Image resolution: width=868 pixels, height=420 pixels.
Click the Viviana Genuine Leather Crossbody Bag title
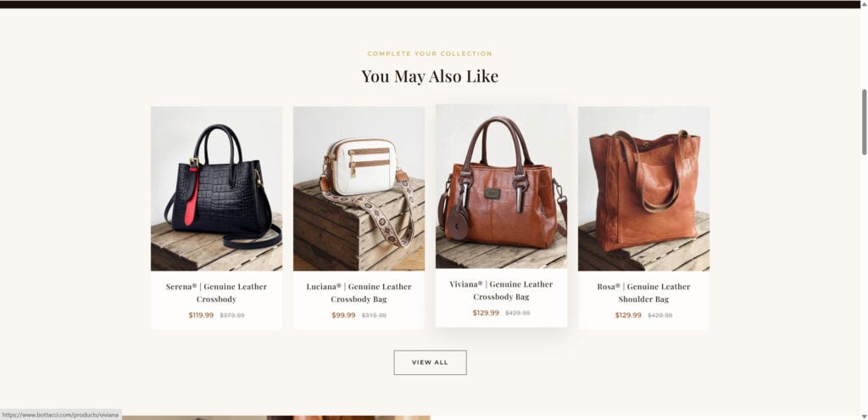click(x=501, y=290)
